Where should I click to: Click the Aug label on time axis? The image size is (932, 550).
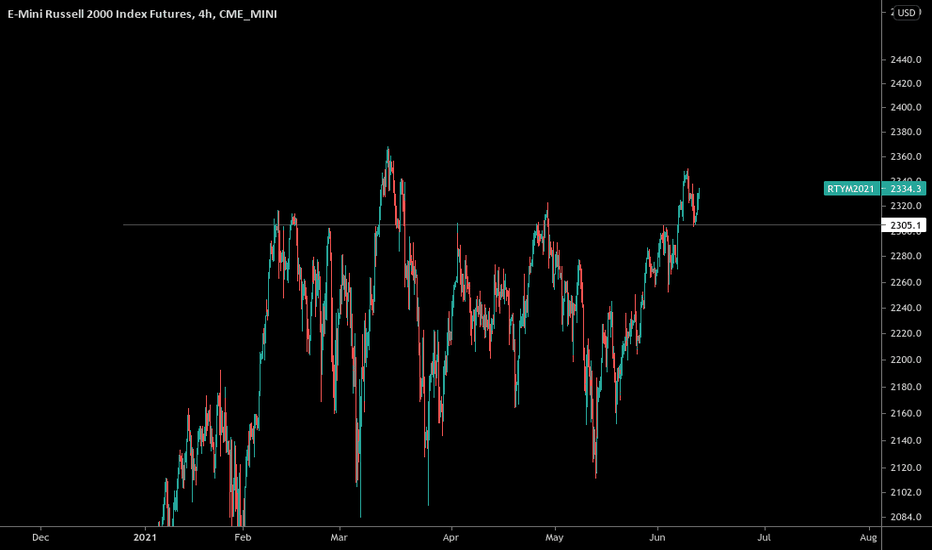point(868,538)
